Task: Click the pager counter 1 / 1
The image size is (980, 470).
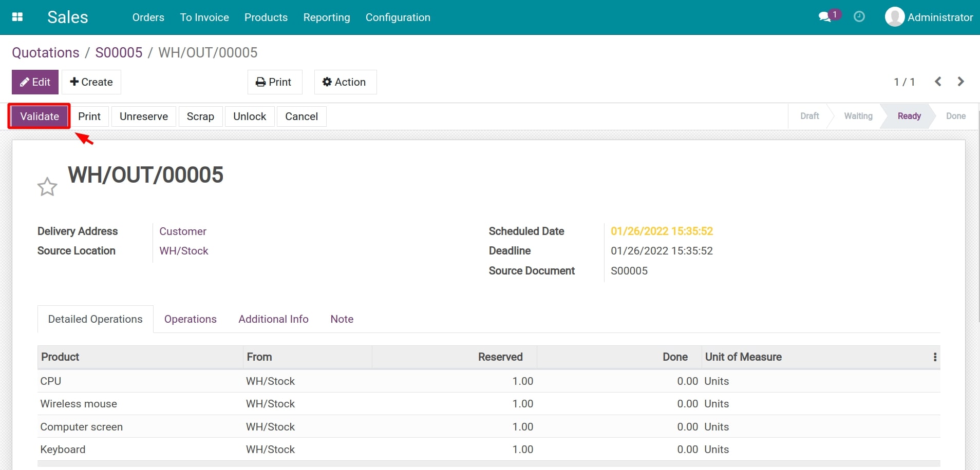Action: [904, 82]
